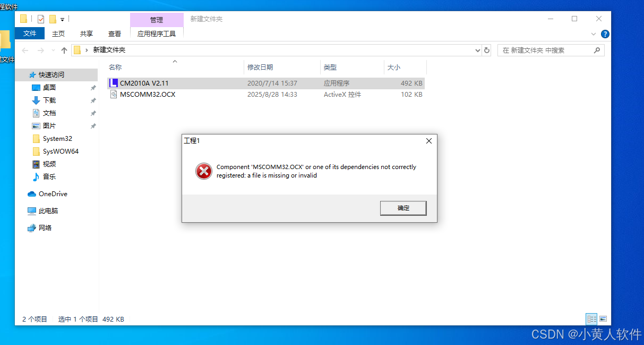
Task: Click the refresh button beside address bar
Action: pos(487,51)
